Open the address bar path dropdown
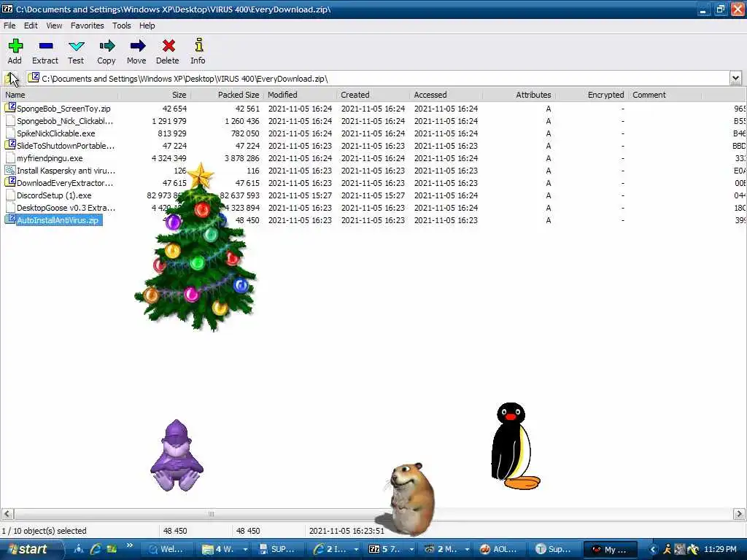Screen dimensions: 747x560 pyautogui.click(x=735, y=78)
